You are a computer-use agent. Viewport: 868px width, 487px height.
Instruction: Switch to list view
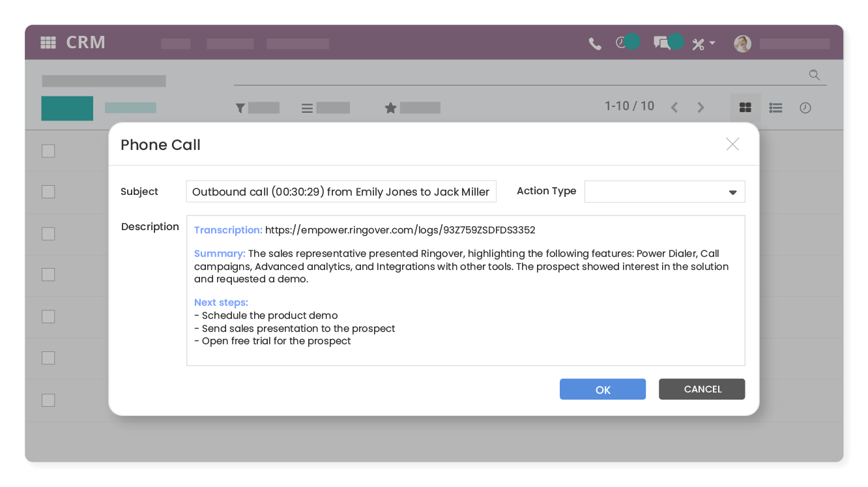click(x=775, y=108)
